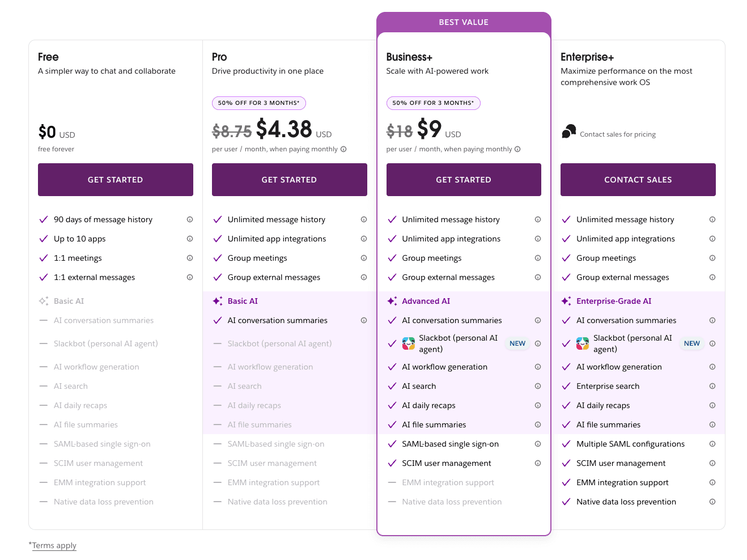
Task: Click the NEW badge in Business+ Slackbot row
Action: pyautogui.click(x=517, y=343)
